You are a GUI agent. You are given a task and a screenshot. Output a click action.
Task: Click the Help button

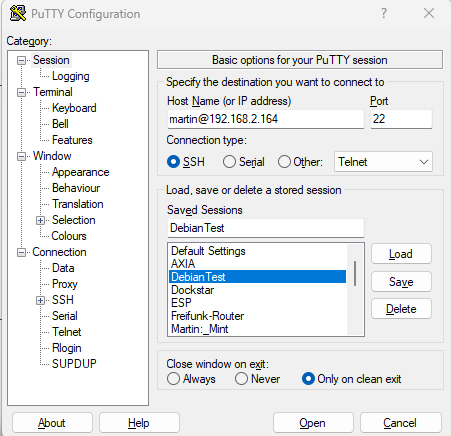(139, 423)
